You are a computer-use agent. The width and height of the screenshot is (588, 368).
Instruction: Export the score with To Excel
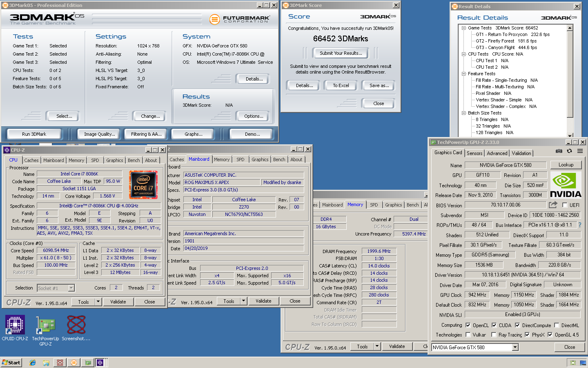pos(341,85)
